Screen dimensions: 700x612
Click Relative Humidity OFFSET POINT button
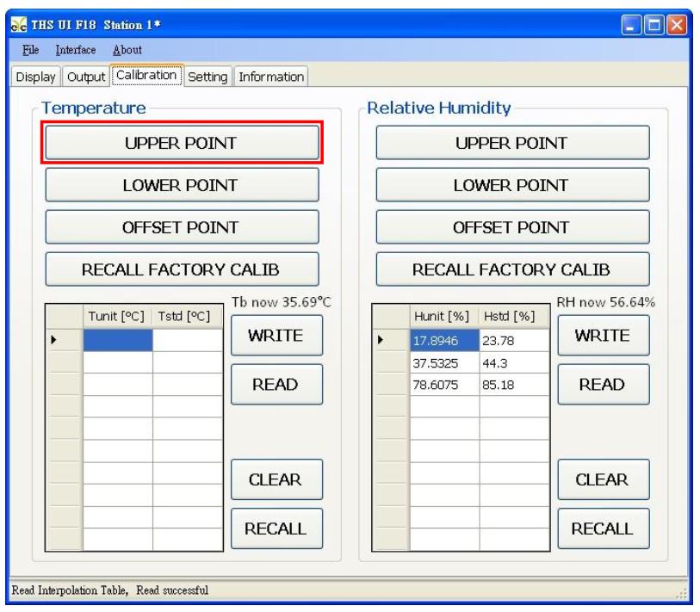pyautogui.click(x=512, y=227)
